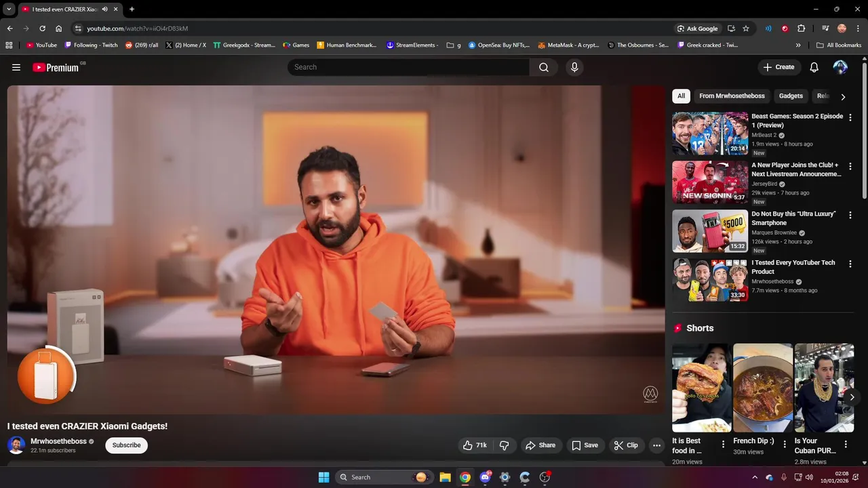Open Mrwhosetheboss channel name link
Screen dimensions: 868x488
point(58,441)
